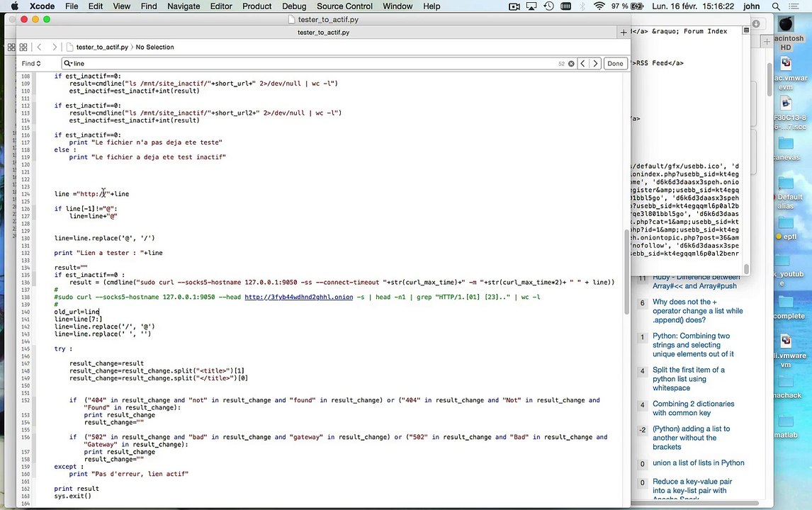Add new tab in background browser window
This screenshot has height=510, width=812.
(767, 42)
